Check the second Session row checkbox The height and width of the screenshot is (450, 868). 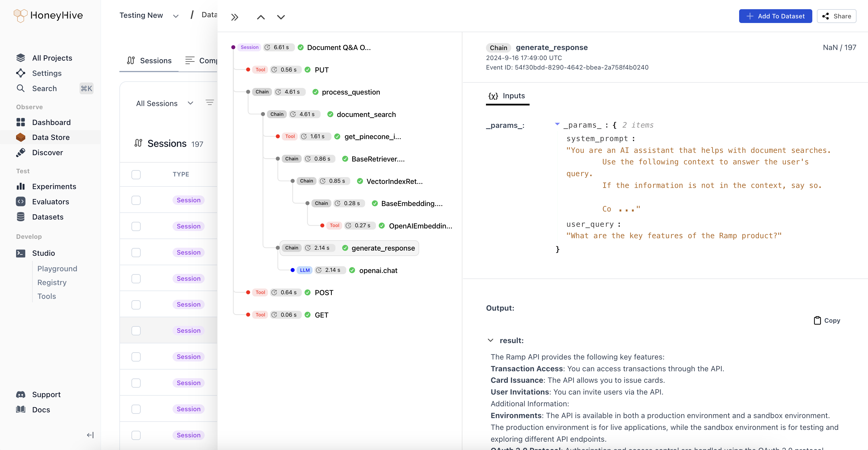[x=136, y=226]
